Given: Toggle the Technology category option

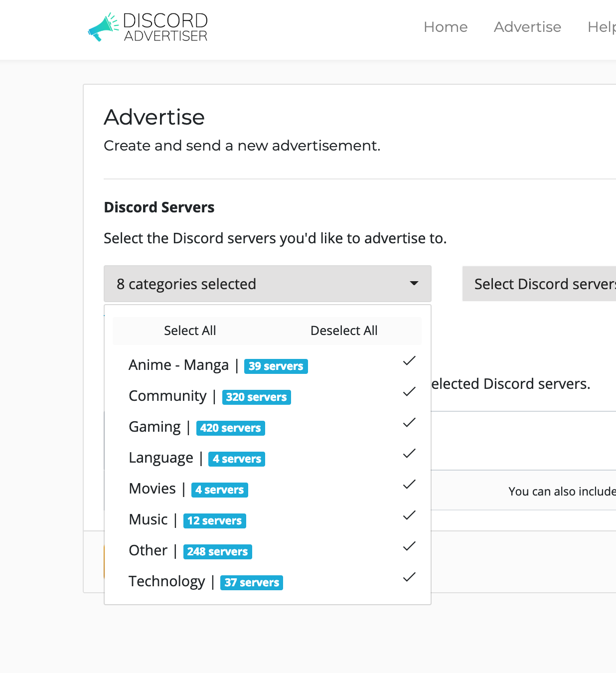Looking at the screenshot, I should coord(268,581).
